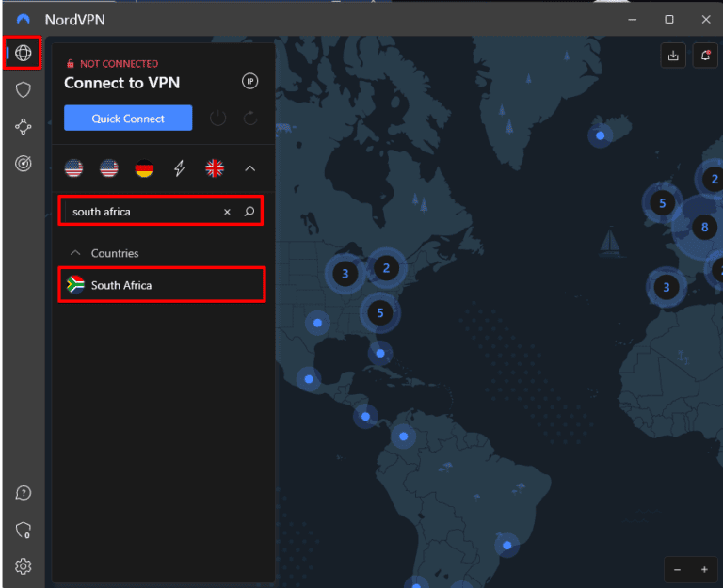Open the target Dark Web Monitor icon
The width and height of the screenshot is (723, 588).
pos(24,164)
